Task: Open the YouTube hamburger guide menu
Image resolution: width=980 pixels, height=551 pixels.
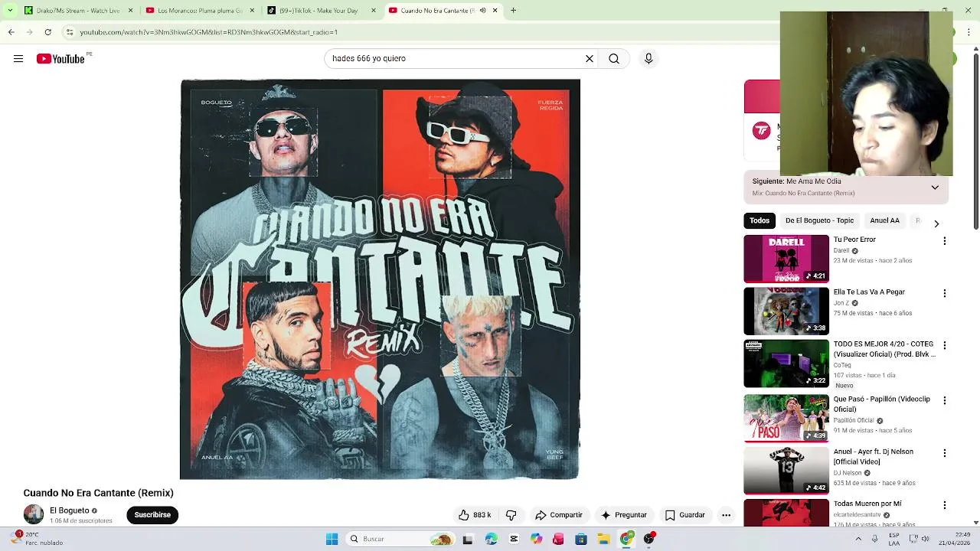Action: pyautogui.click(x=18, y=59)
